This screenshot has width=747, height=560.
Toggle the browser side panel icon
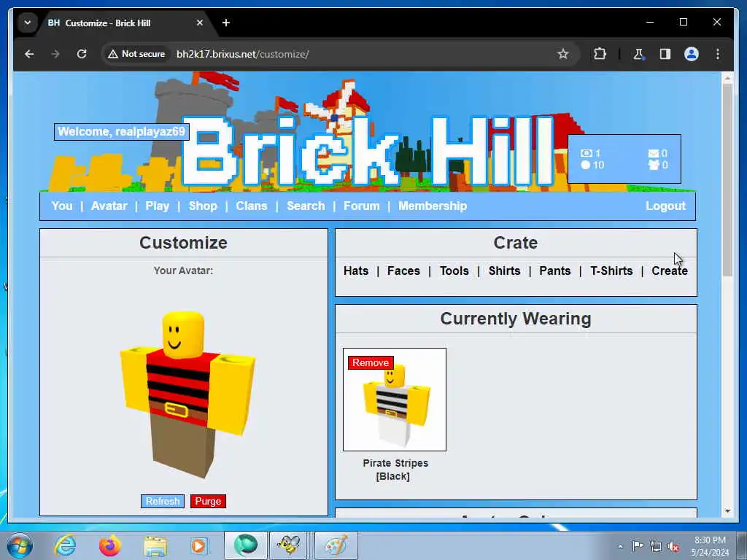[665, 54]
